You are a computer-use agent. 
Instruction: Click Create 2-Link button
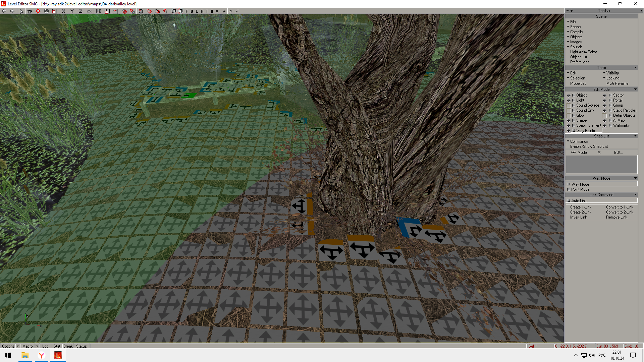click(x=581, y=212)
